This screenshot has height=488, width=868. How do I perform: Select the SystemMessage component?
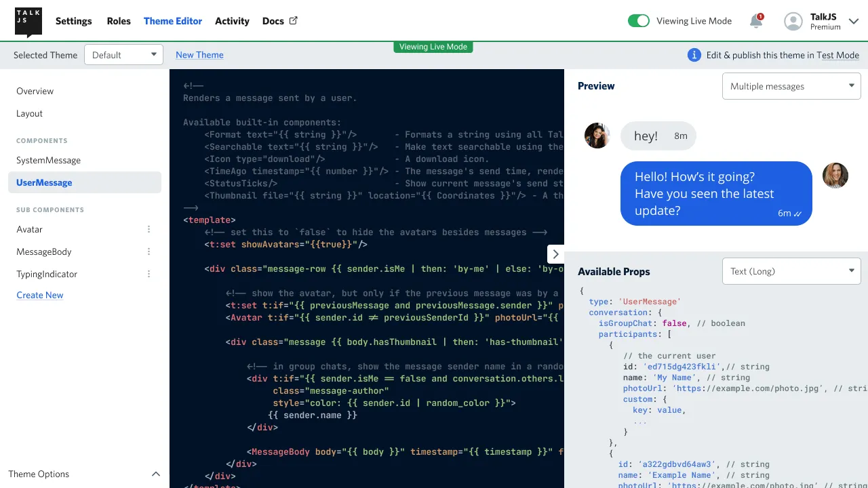tap(48, 160)
